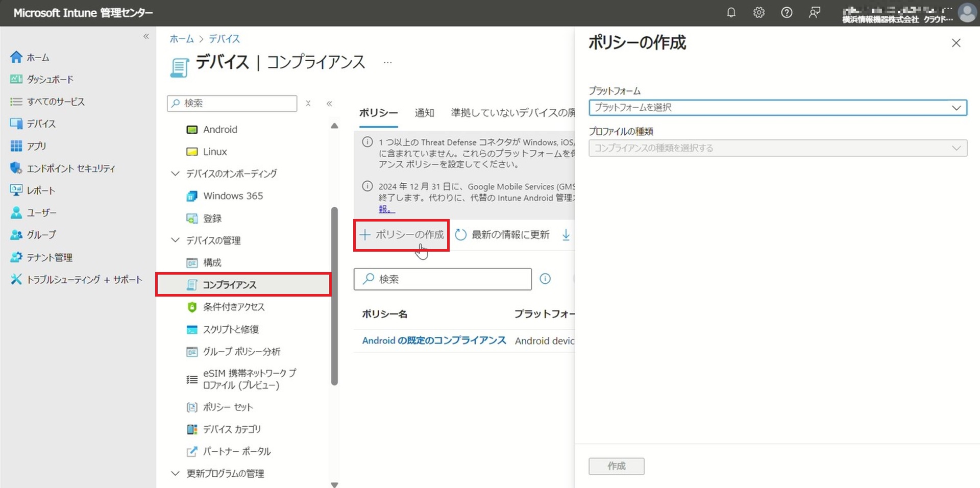This screenshot has width=980, height=488.
Task: Click info icon beside policy search
Action: click(545, 279)
